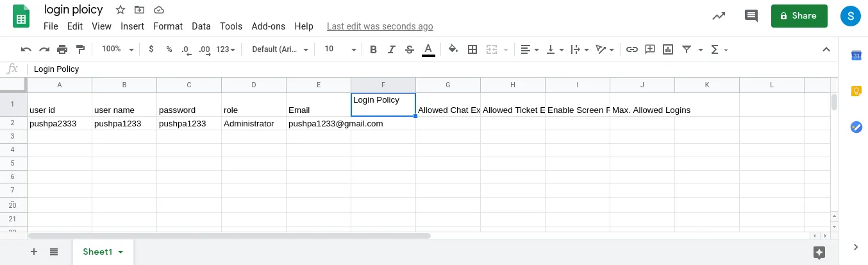Go to Sheets home via the green logo
This screenshot has width=868, height=265.
[21, 17]
